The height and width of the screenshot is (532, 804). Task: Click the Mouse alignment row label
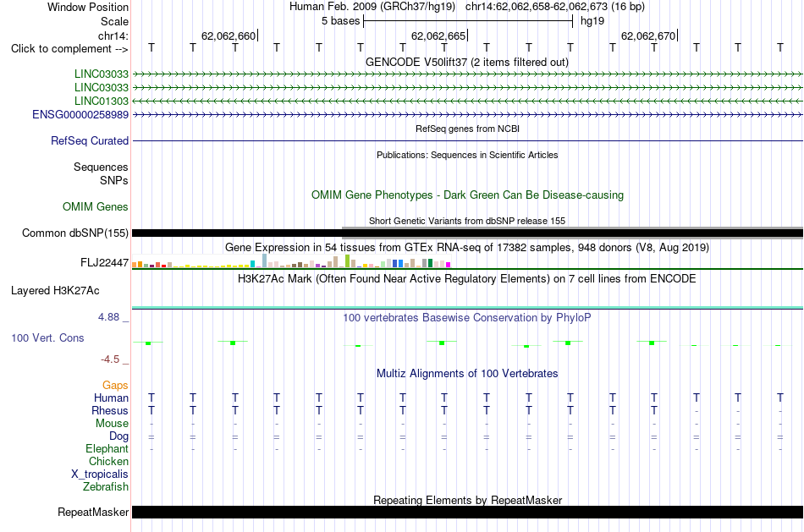point(112,424)
